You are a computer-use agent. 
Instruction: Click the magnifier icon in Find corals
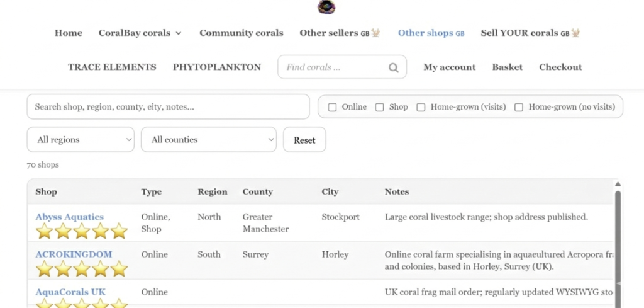pos(393,68)
